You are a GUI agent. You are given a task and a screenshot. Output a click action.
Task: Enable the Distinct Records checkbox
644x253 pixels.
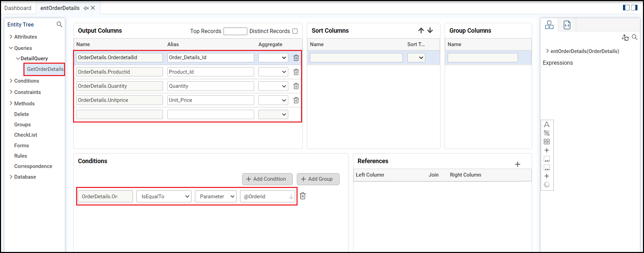(x=295, y=31)
